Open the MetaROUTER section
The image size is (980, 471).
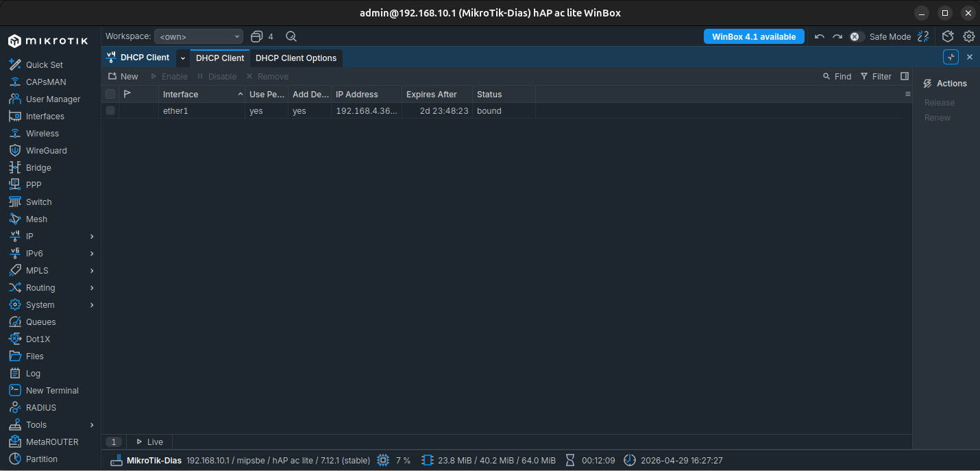click(52, 442)
